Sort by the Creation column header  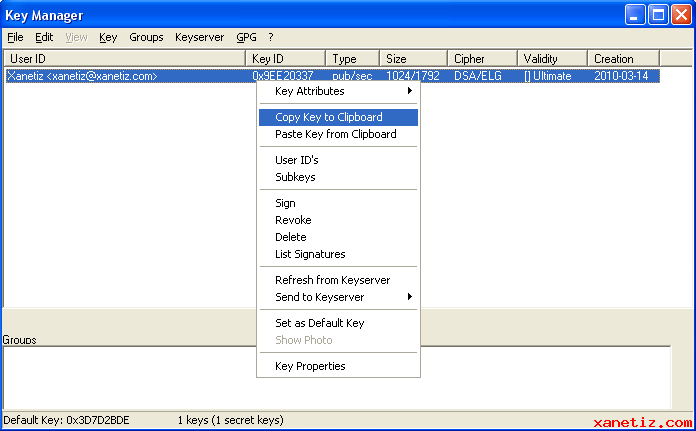624,59
